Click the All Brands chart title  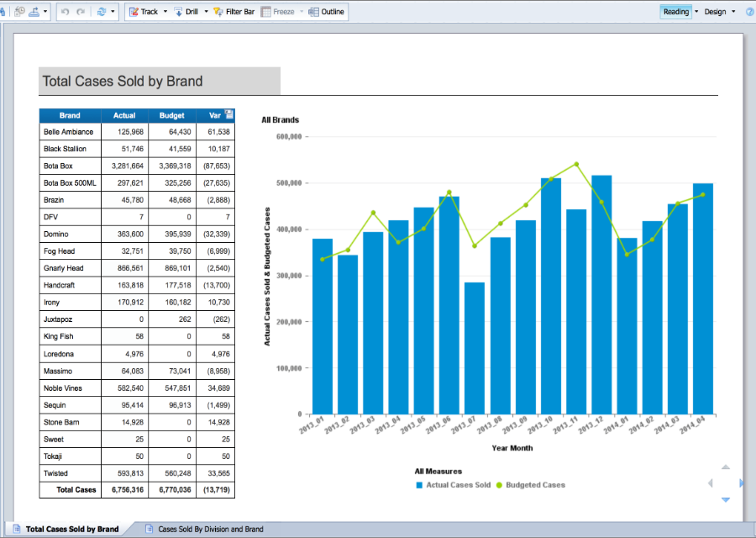tap(280, 119)
